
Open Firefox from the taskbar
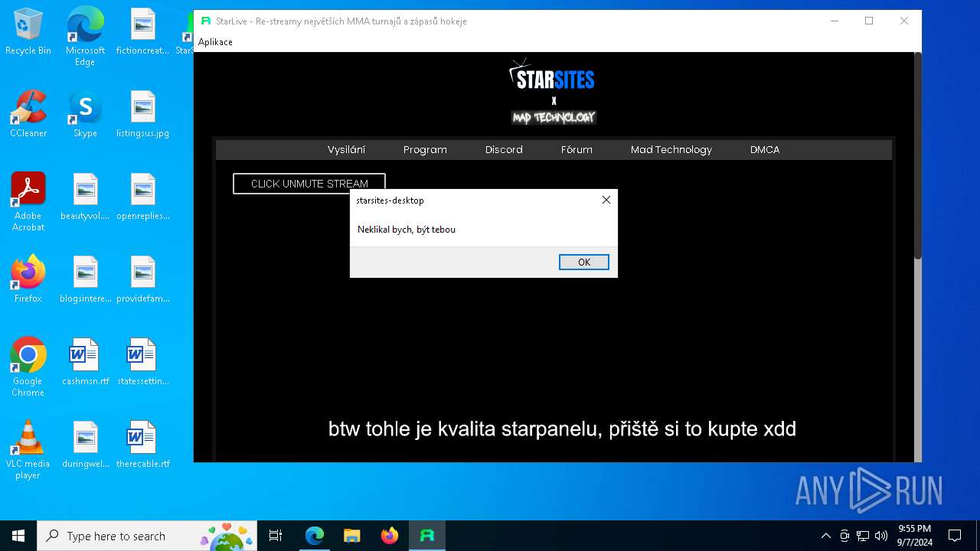click(x=390, y=536)
